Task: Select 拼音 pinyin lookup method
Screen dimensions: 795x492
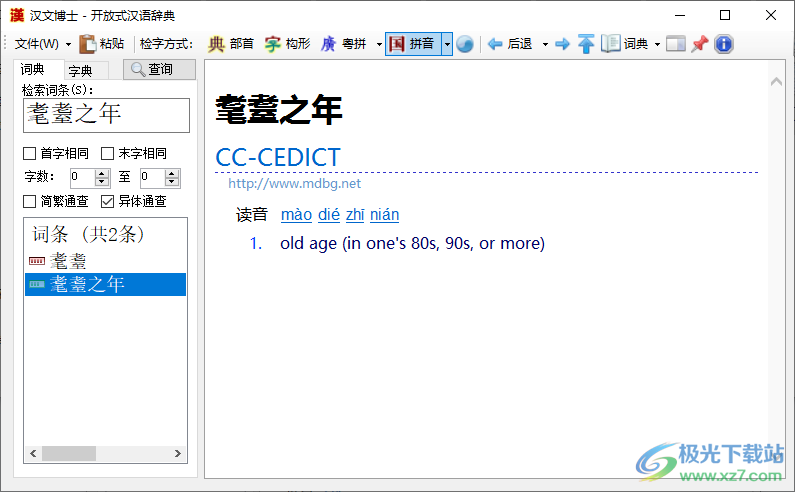Action: pyautogui.click(x=413, y=44)
